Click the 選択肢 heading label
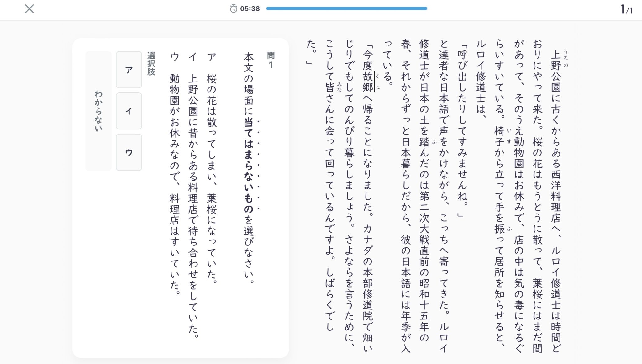642x364 pixels. 151,64
